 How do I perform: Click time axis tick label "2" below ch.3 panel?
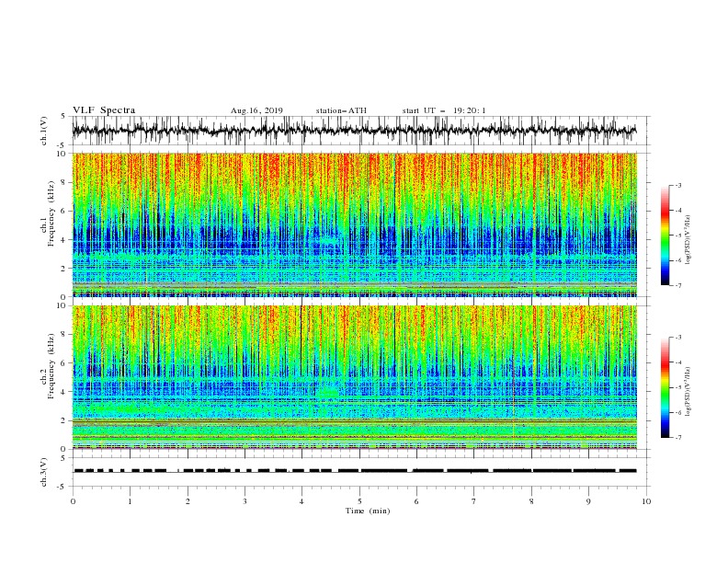188,501
